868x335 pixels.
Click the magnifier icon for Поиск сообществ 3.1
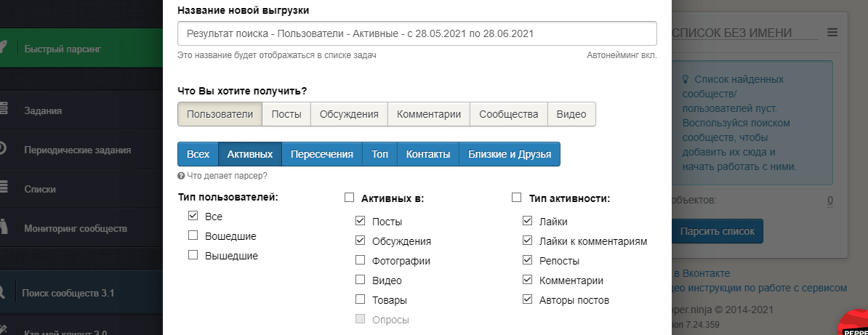4,294
